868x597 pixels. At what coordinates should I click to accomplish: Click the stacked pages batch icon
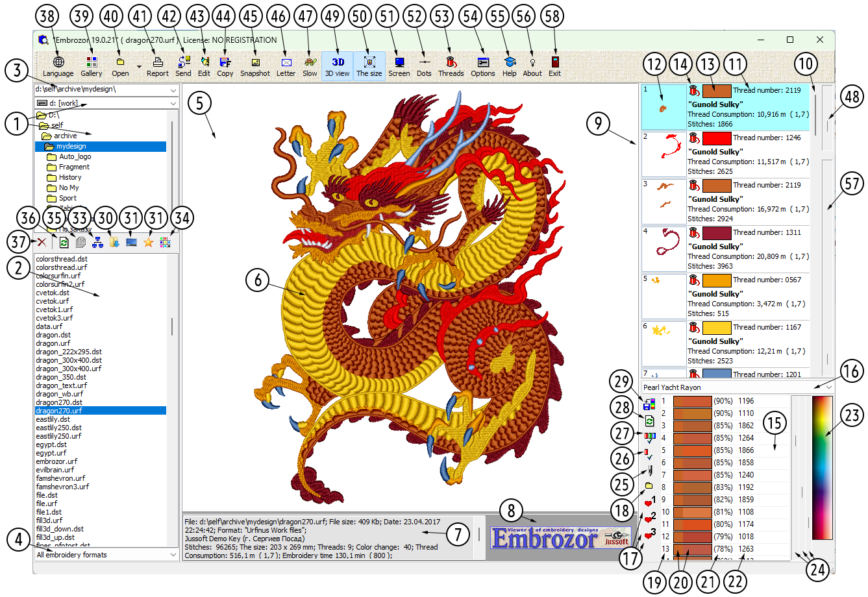click(x=81, y=242)
